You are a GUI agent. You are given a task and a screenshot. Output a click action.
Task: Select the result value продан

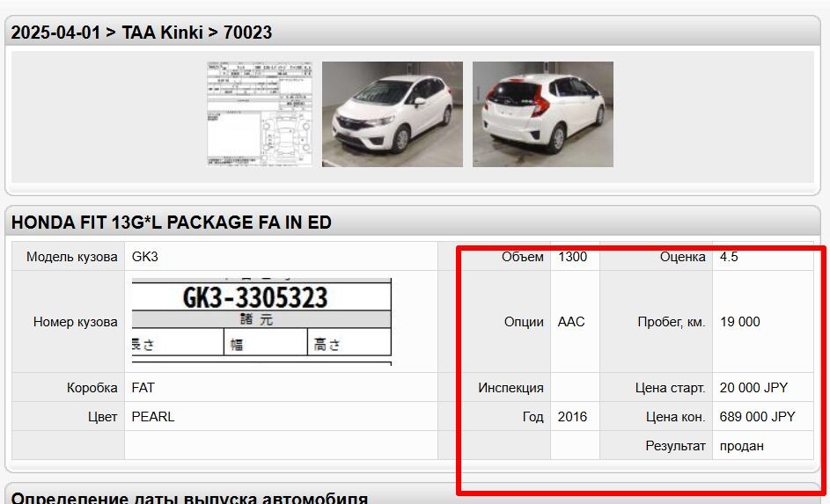742,446
